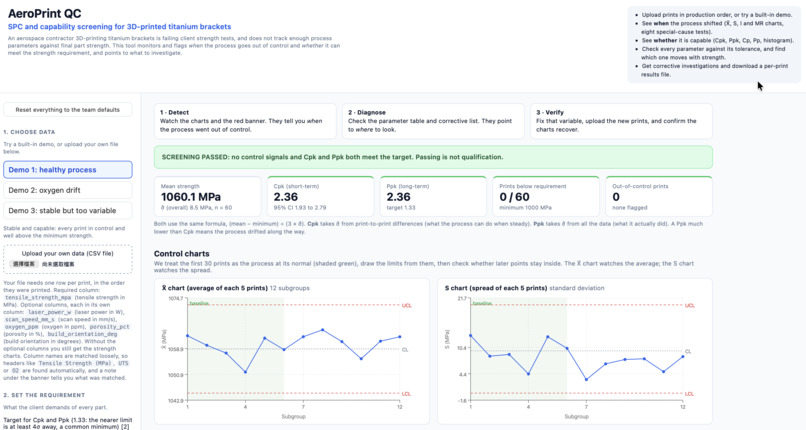Choose 'Demo 3: stable but too variable'
The width and height of the screenshot is (806, 430).
pyautogui.click(x=67, y=211)
